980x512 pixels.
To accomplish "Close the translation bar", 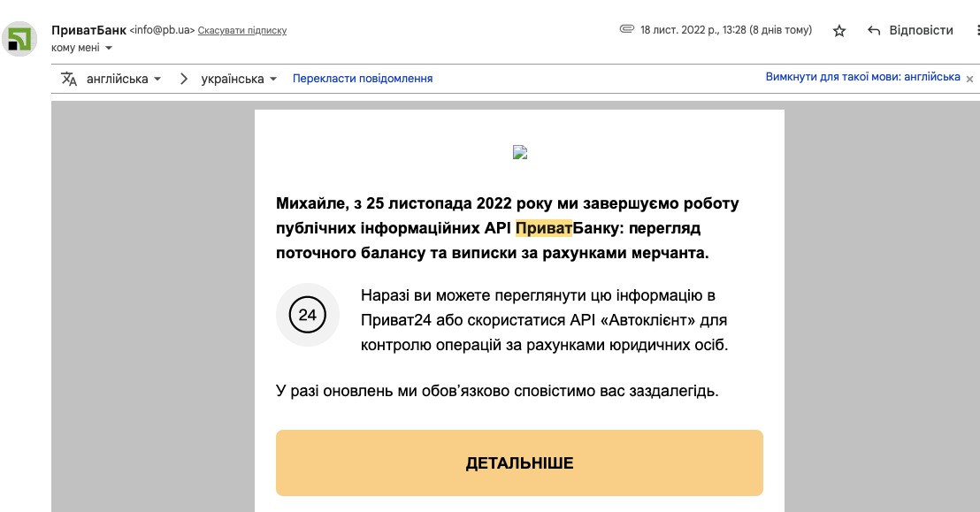I will pos(969,79).
